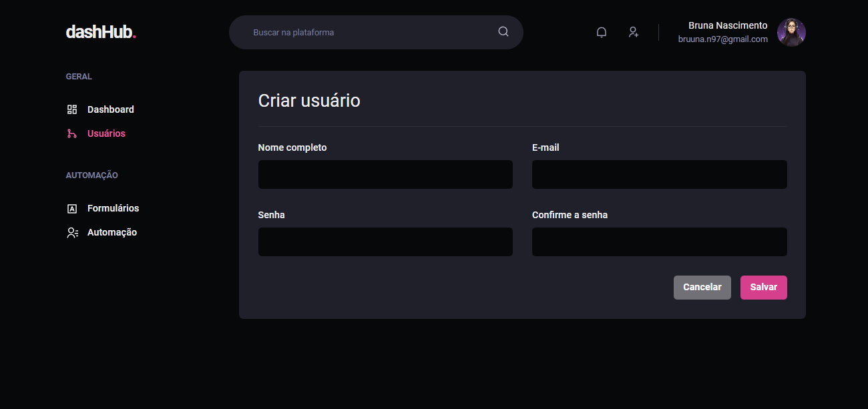Click the E-mail field label
This screenshot has width=868, height=409.
[546, 147]
